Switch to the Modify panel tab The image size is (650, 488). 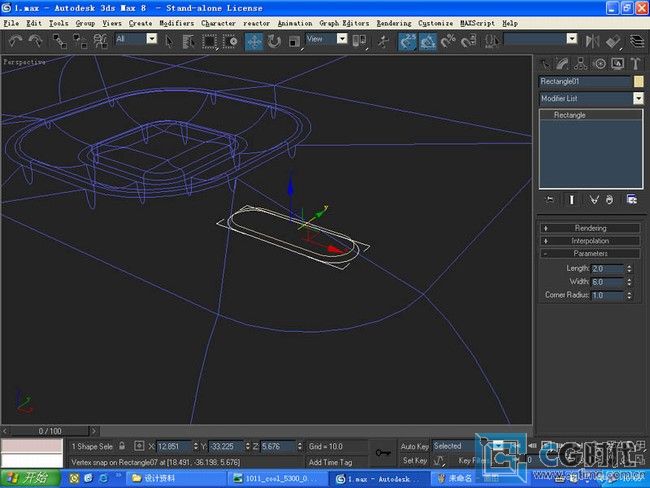tap(562, 64)
